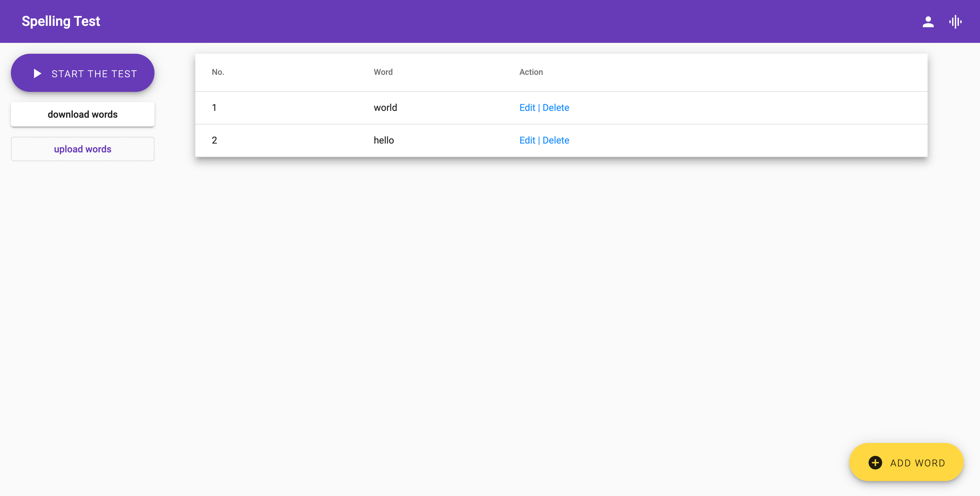Click the Spelling Test app title
Image resolution: width=980 pixels, height=496 pixels.
pos(61,21)
